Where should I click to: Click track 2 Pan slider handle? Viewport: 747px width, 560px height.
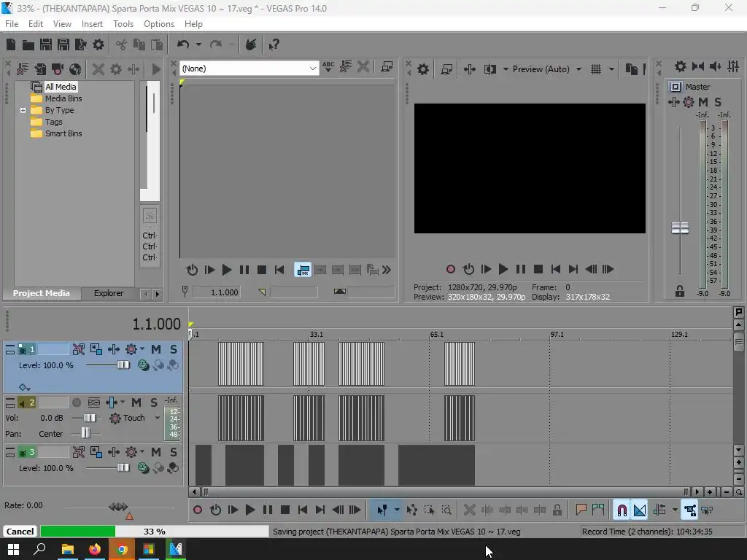pyautogui.click(x=85, y=433)
